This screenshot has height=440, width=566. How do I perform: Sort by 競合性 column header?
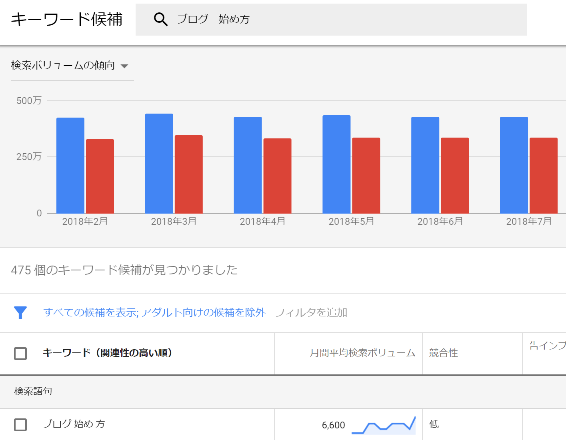443,353
